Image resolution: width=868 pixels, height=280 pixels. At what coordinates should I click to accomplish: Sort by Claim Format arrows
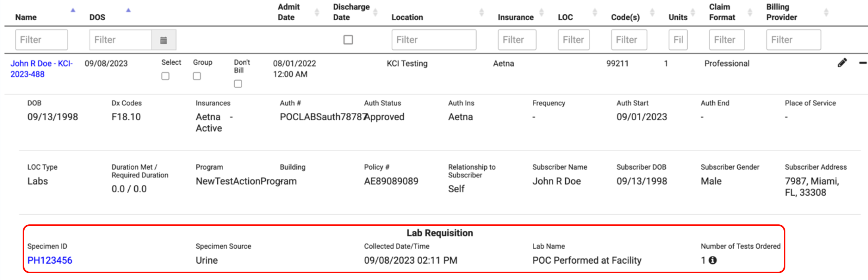pyautogui.click(x=750, y=12)
